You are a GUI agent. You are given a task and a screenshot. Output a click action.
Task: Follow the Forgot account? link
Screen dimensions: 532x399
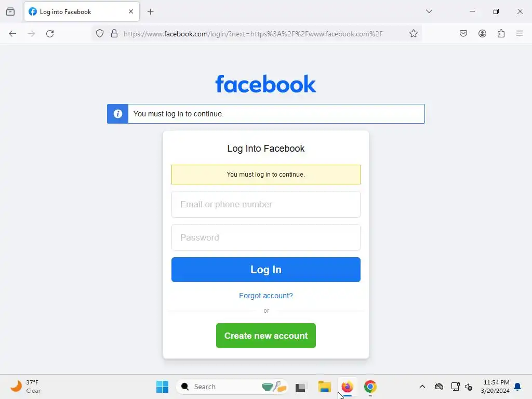[x=265, y=296]
